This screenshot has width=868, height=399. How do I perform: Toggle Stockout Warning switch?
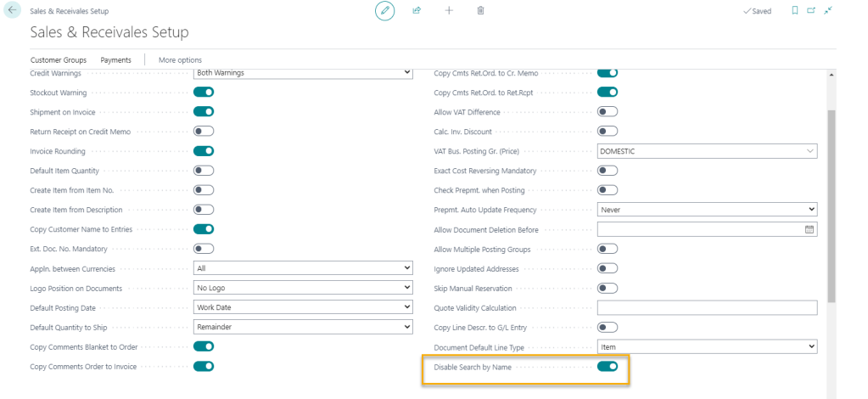pos(204,92)
